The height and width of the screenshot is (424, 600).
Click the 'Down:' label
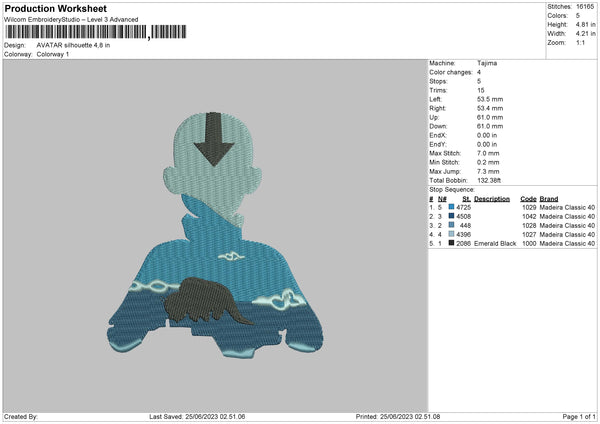(438, 126)
